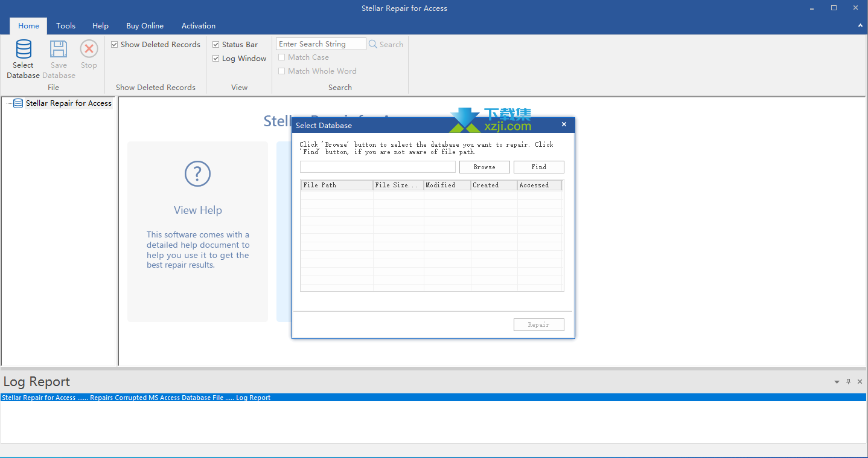Open the Tools ribbon tab

66,26
